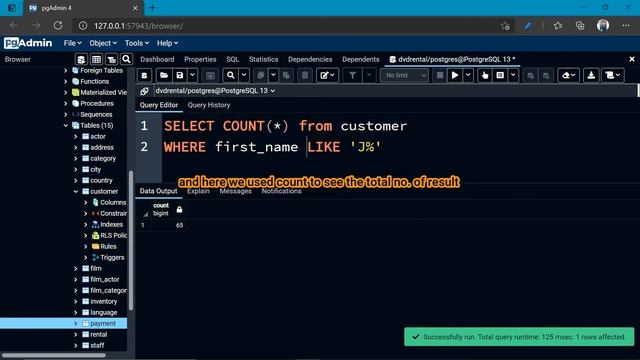Open the Find options dropdown arrow
Image resolution: width=640 pixels, height=360 pixels.
[244, 75]
